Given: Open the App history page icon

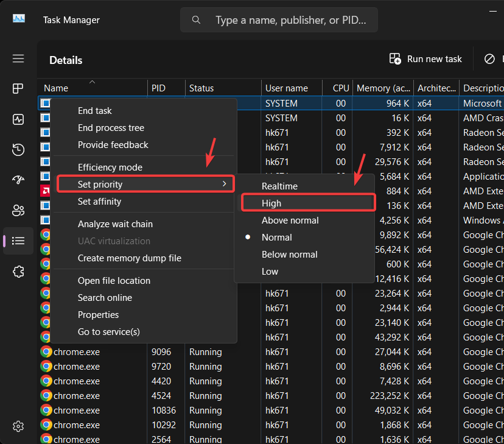Looking at the screenshot, I should (x=18, y=150).
